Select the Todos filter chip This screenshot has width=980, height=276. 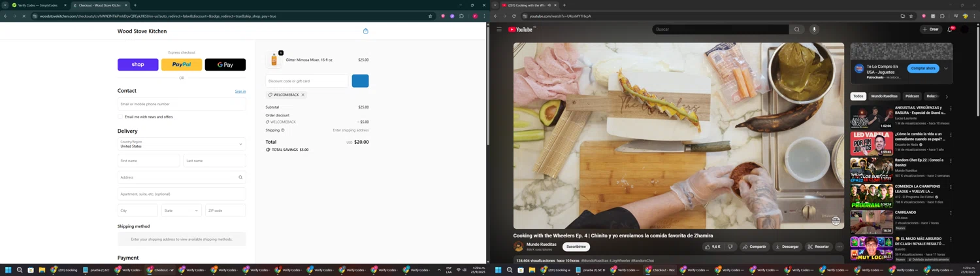858,96
